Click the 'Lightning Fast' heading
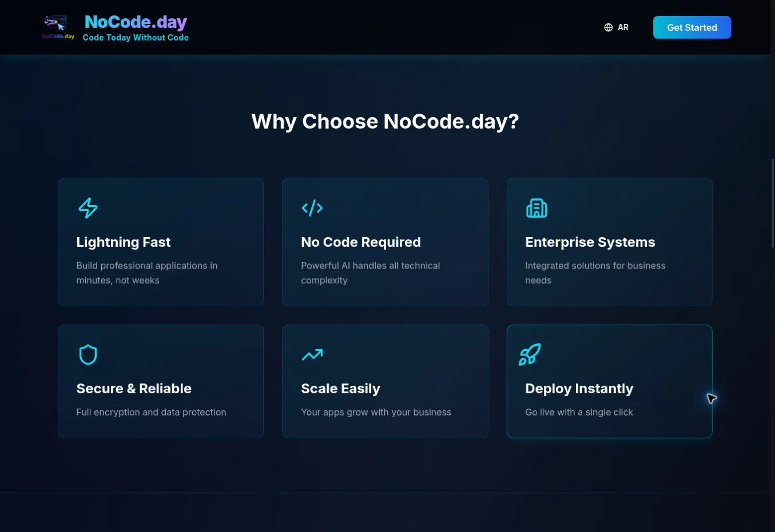The height and width of the screenshot is (532, 775). pos(124,242)
